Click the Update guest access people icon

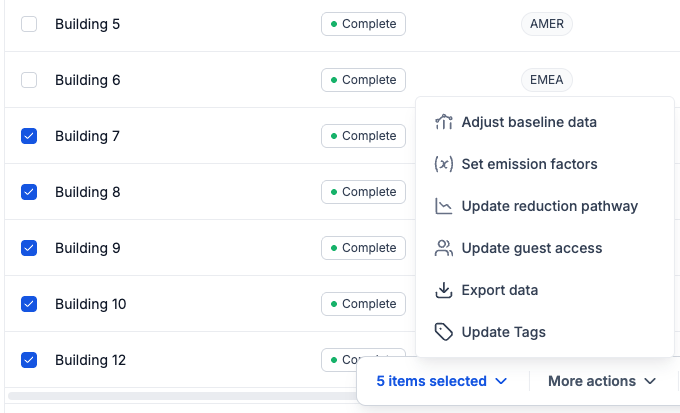pos(444,248)
